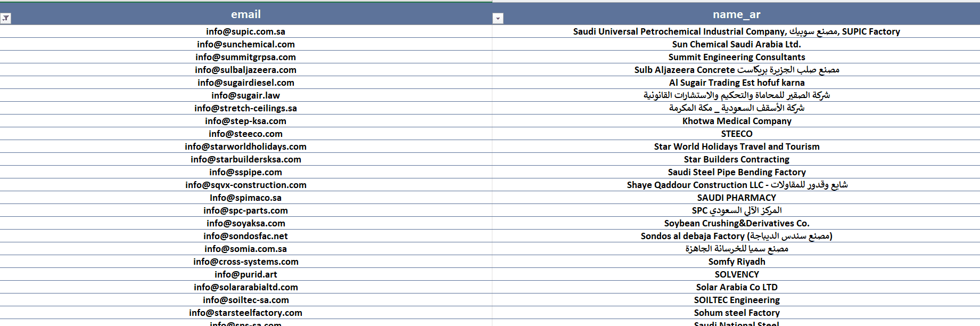Select the SAUDI PHARMACY cell

coord(736,198)
